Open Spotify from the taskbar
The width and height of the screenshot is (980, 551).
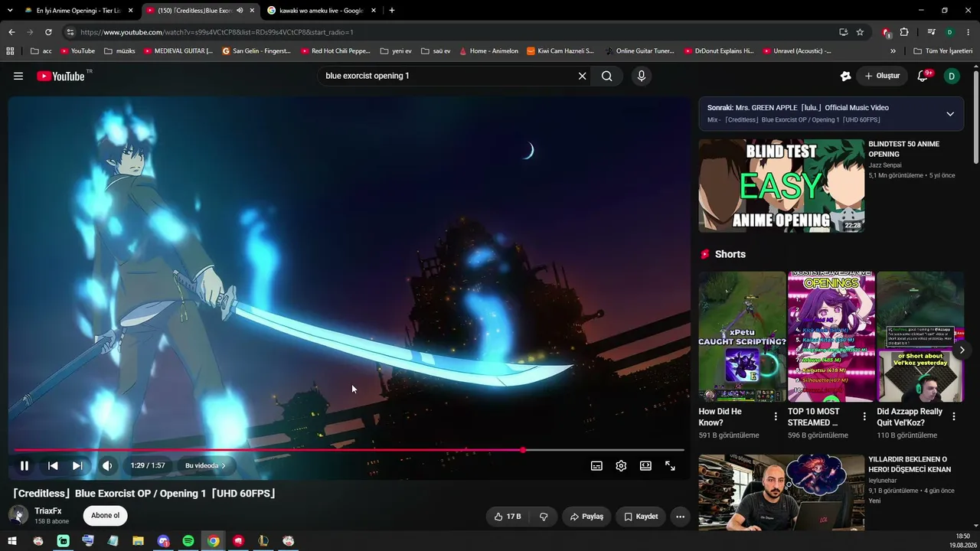pyautogui.click(x=188, y=541)
